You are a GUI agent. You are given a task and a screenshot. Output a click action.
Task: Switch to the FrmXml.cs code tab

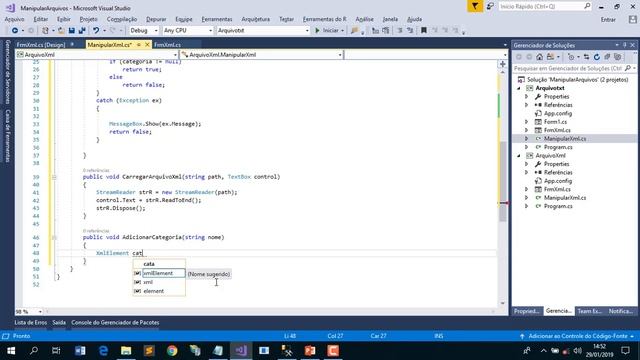[167, 45]
